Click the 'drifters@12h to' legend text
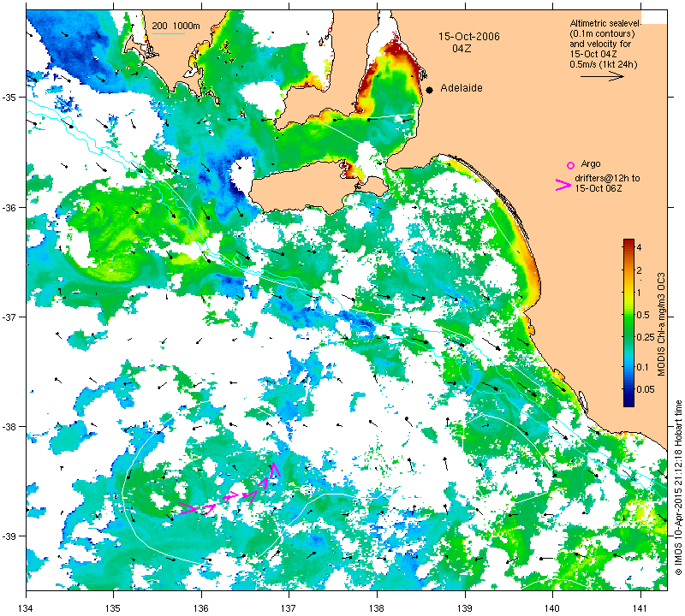 [607, 178]
